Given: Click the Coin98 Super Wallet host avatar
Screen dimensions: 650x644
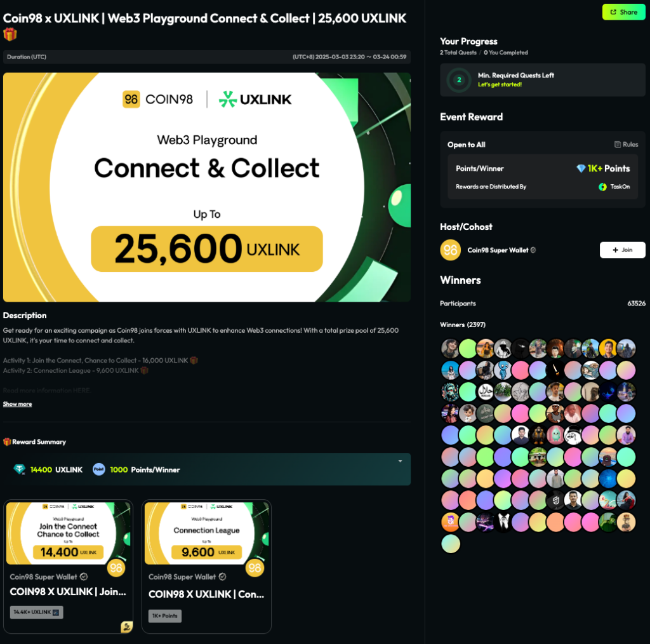Looking at the screenshot, I should tap(450, 250).
